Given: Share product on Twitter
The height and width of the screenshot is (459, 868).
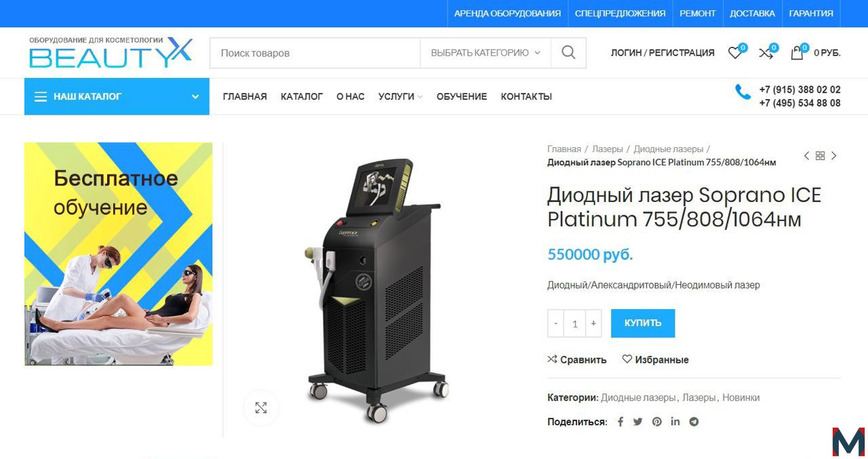Looking at the screenshot, I should (638, 422).
